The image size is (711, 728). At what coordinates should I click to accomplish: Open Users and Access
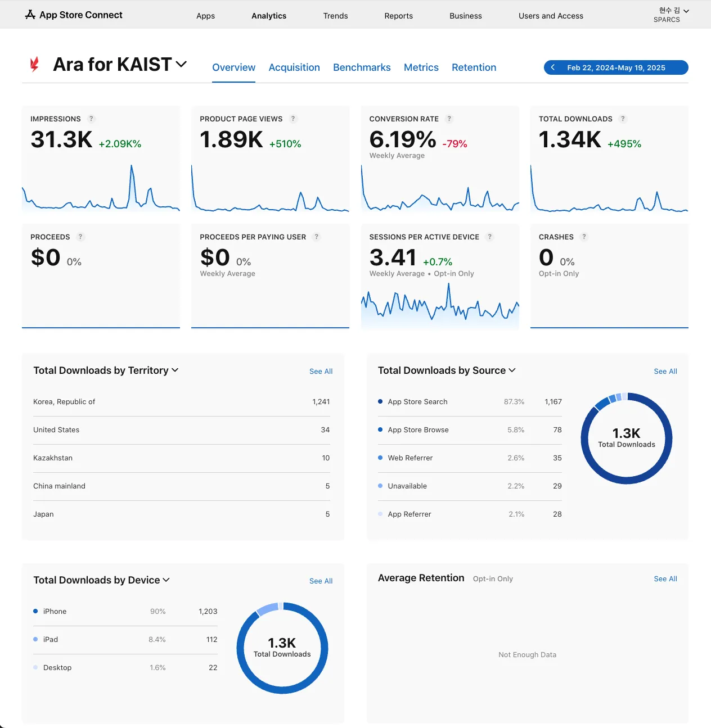(x=551, y=16)
